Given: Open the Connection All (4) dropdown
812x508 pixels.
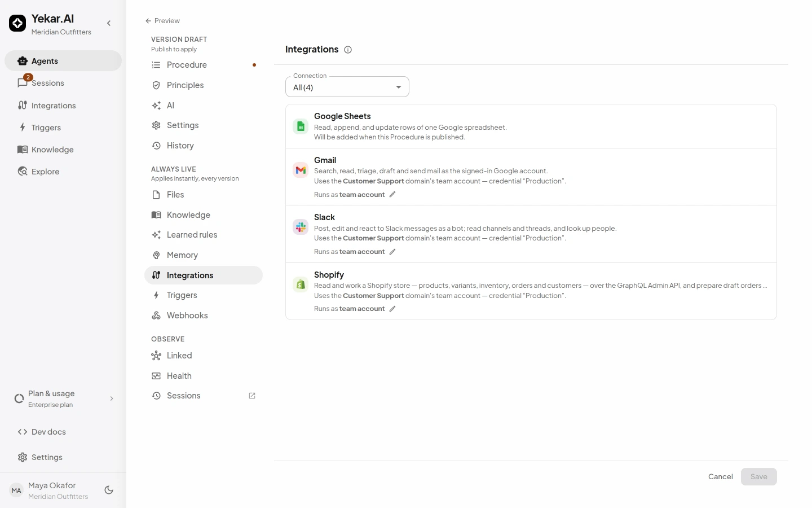Looking at the screenshot, I should click(347, 87).
